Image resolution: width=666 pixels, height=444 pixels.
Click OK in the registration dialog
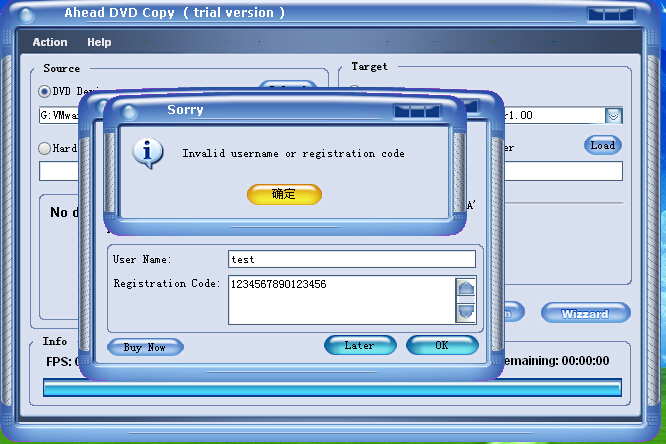click(x=442, y=345)
